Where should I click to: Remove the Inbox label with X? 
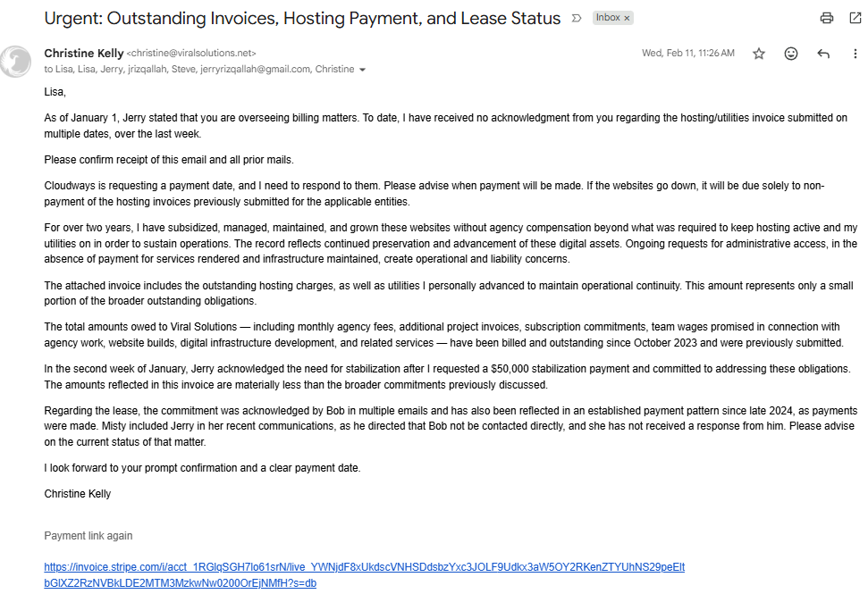point(627,18)
